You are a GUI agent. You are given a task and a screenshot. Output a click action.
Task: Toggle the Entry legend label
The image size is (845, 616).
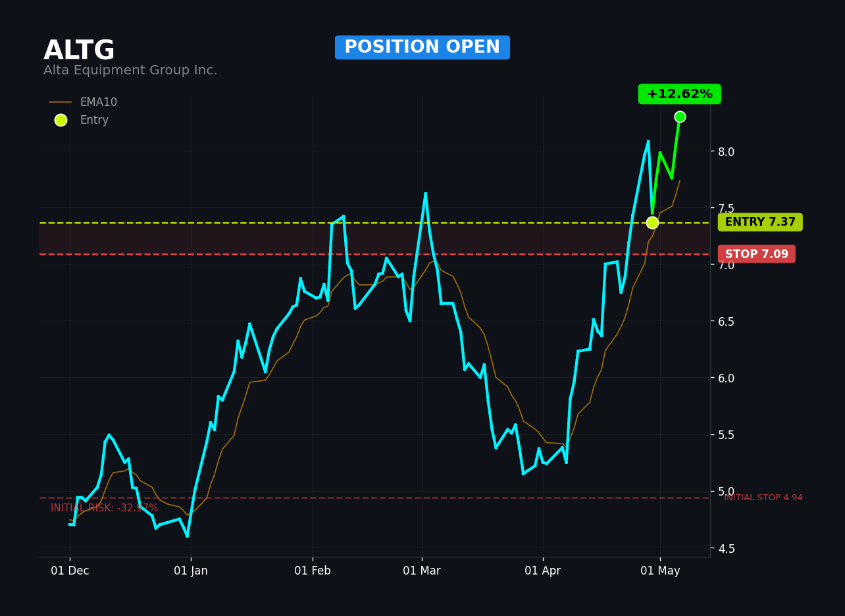[x=94, y=120]
